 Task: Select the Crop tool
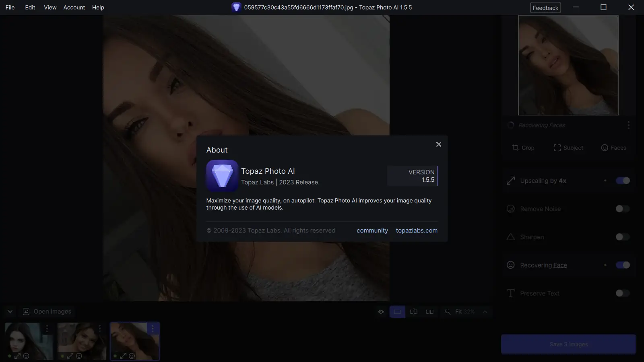pos(523,148)
